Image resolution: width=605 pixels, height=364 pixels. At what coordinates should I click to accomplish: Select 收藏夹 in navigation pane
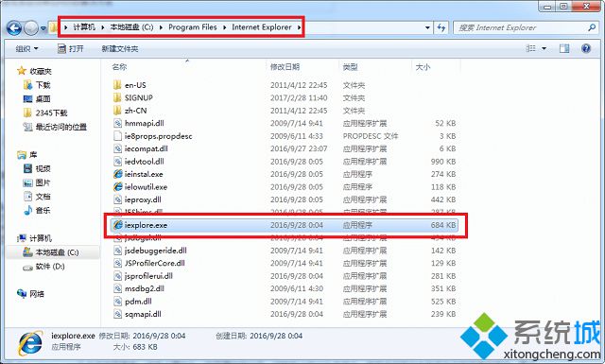pos(35,71)
